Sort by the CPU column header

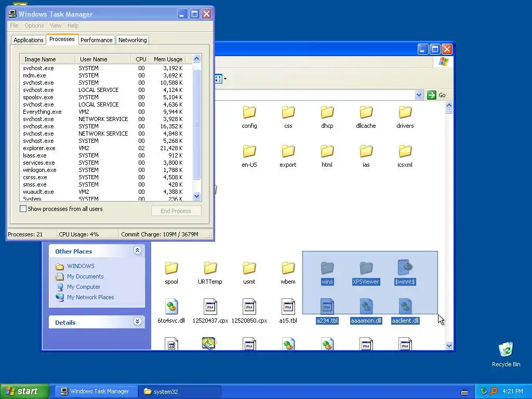140,59
